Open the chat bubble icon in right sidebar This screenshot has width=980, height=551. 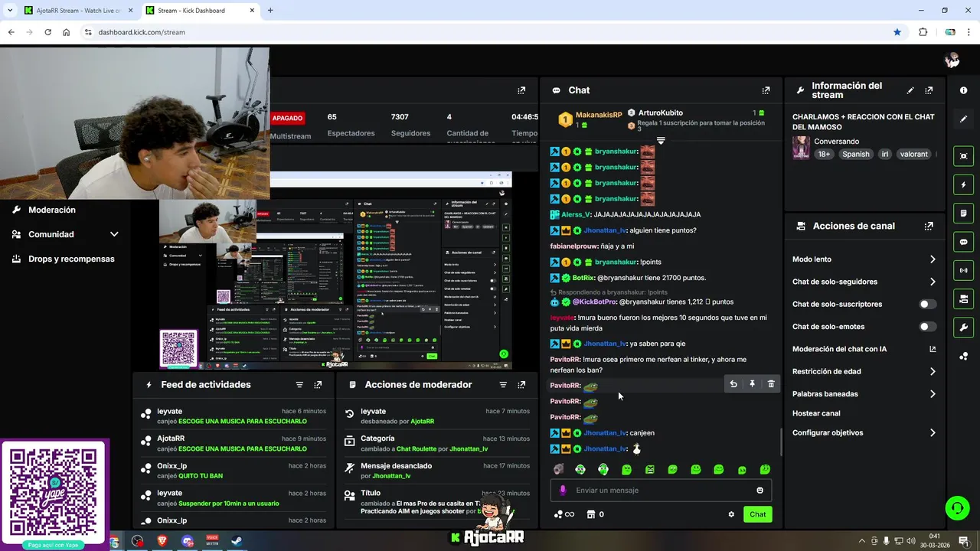(x=963, y=242)
